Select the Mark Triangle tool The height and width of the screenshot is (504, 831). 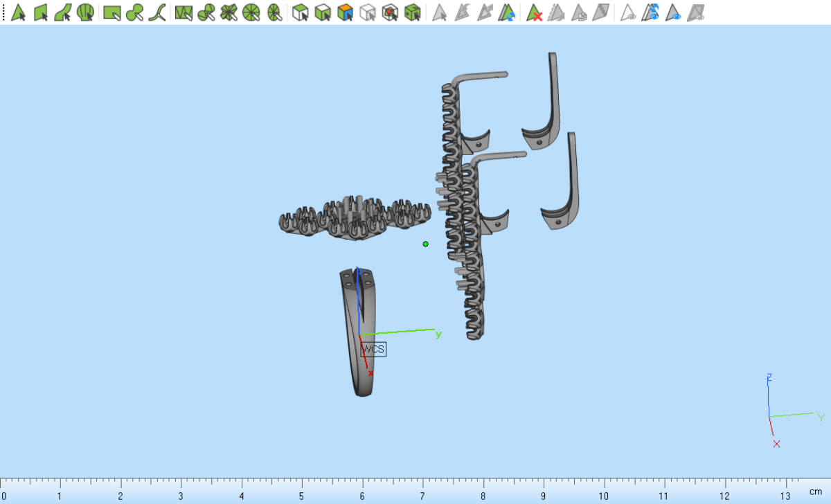(x=19, y=12)
